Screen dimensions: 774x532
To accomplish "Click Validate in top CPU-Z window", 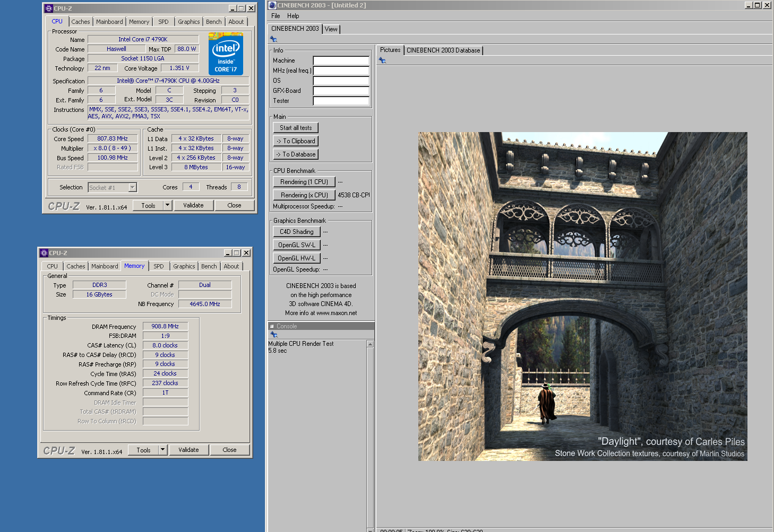I will pyautogui.click(x=193, y=205).
